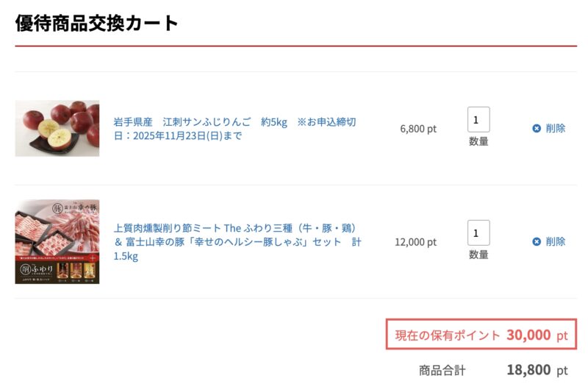Click the 削除 text for 江刺サンふじりんご

coord(556,128)
